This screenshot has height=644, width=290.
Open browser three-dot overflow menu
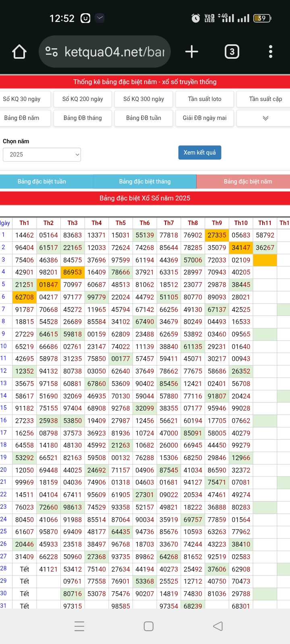coord(270,52)
